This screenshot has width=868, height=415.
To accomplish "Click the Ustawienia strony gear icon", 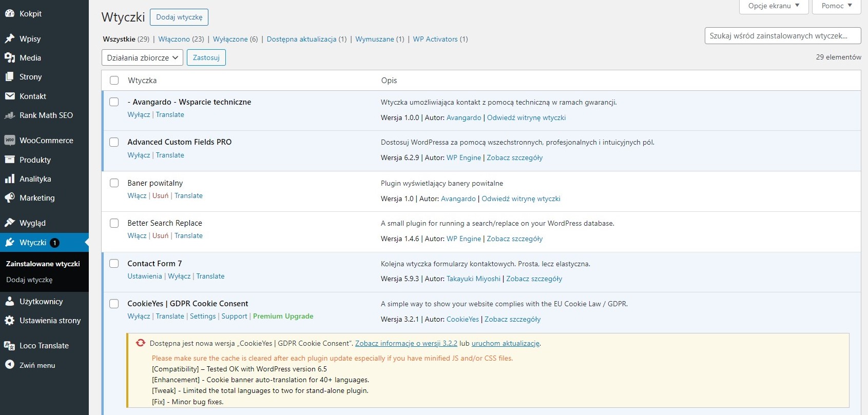I will [9, 321].
